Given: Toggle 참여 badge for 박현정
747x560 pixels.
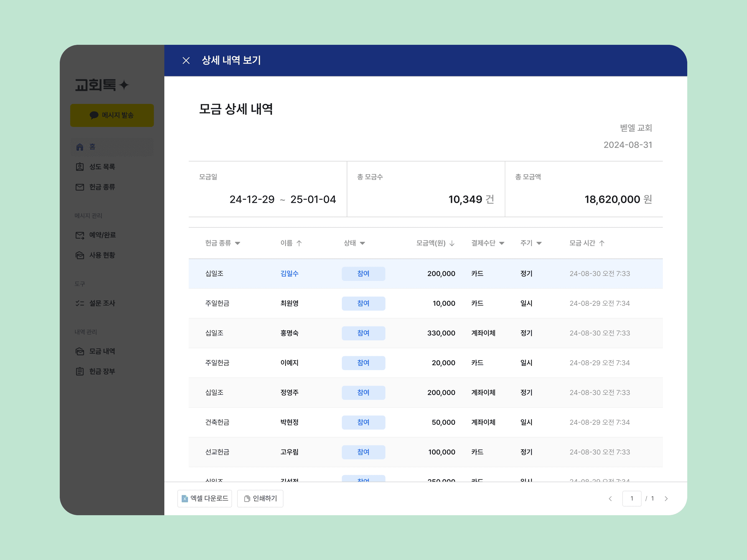Looking at the screenshot, I should tap(363, 422).
